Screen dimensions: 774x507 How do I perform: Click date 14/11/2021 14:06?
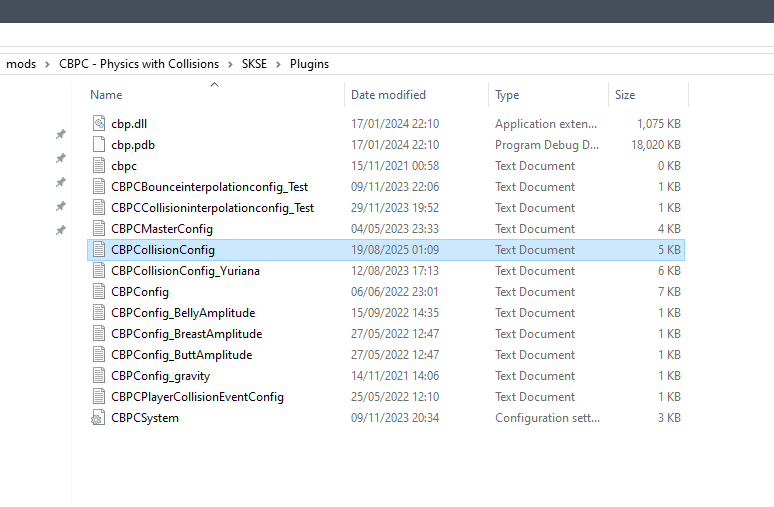(x=395, y=376)
